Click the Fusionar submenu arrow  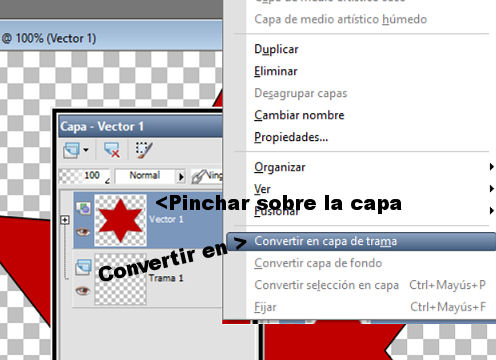click(x=491, y=210)
